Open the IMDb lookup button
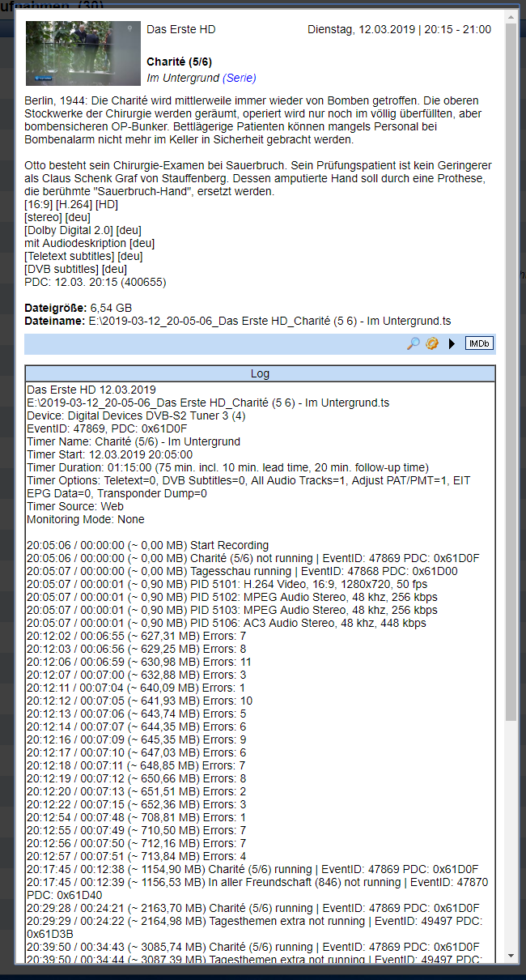526x980 pixels. pyautogui.click(x=479, y=343)
